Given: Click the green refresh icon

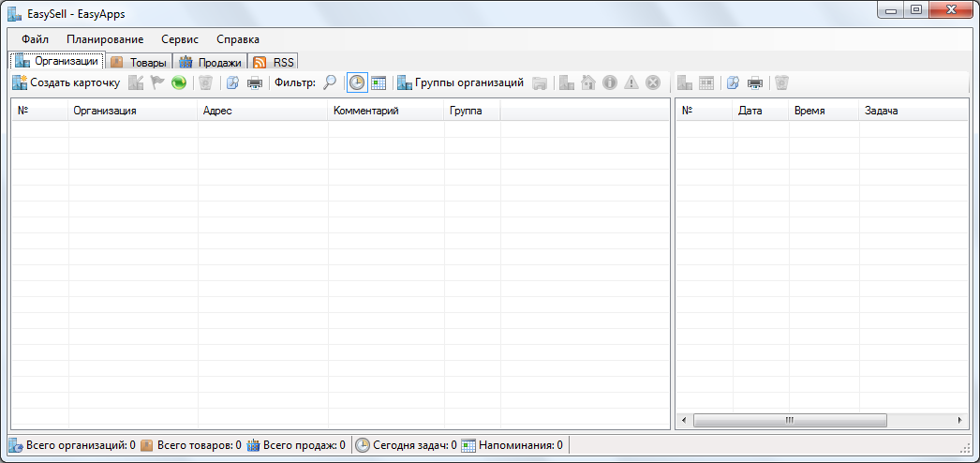Looking at the screenshot, I should [179, 82].
